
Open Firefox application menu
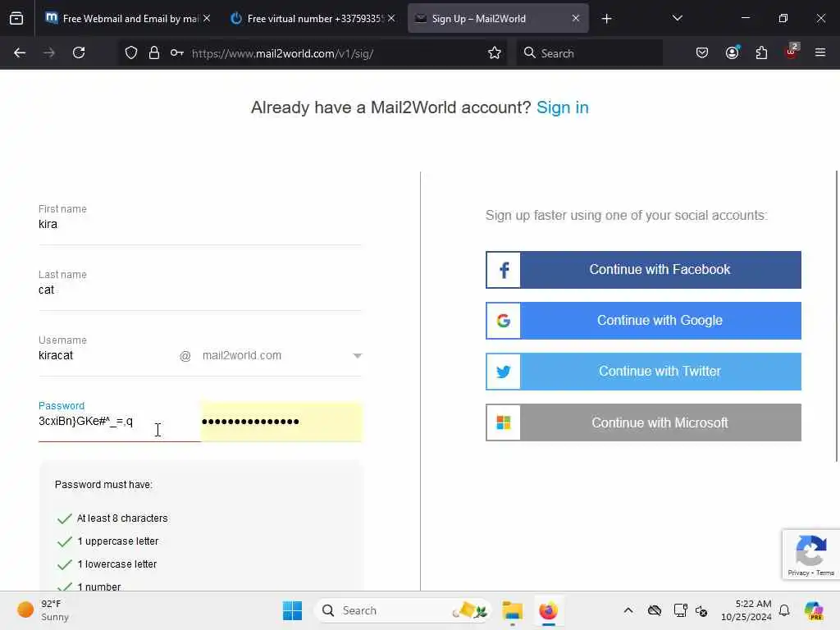click(x=820, y=52)
